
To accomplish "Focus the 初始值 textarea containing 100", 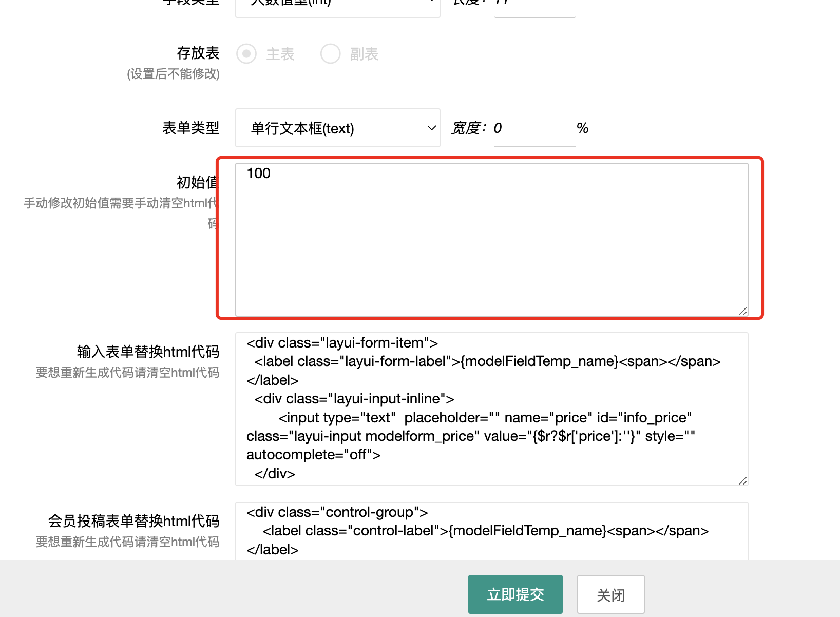I will pyautogui.click(x=491, y=239).
